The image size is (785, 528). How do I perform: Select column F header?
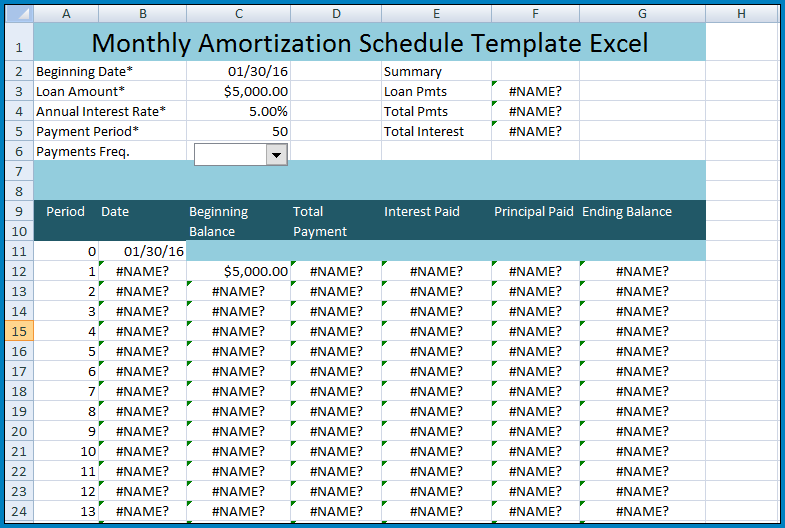click(535, 14)
